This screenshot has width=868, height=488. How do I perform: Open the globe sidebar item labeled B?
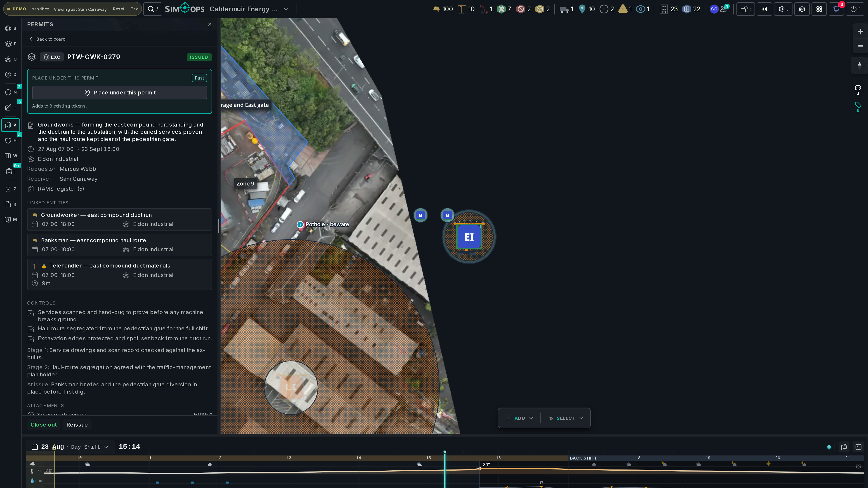(10, 28)
